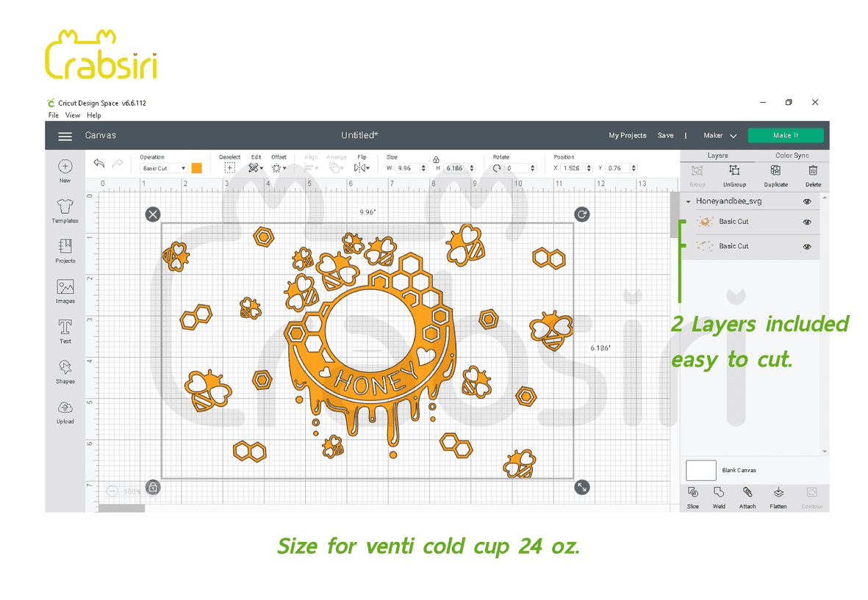The image size is (868, 600).
Task: Click the Weld tool icon
Action: (x=719, y=493)
